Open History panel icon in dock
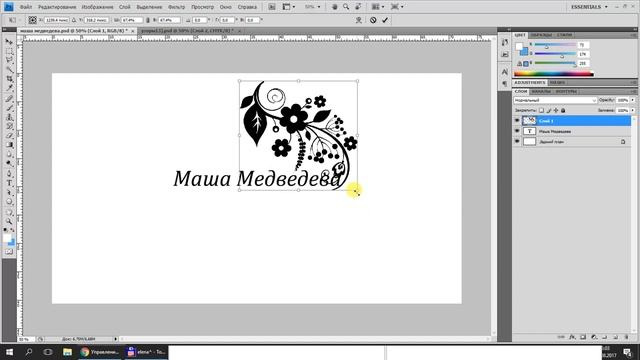The width and height of the screenshot is (640, 360). (x=505, y=42)
